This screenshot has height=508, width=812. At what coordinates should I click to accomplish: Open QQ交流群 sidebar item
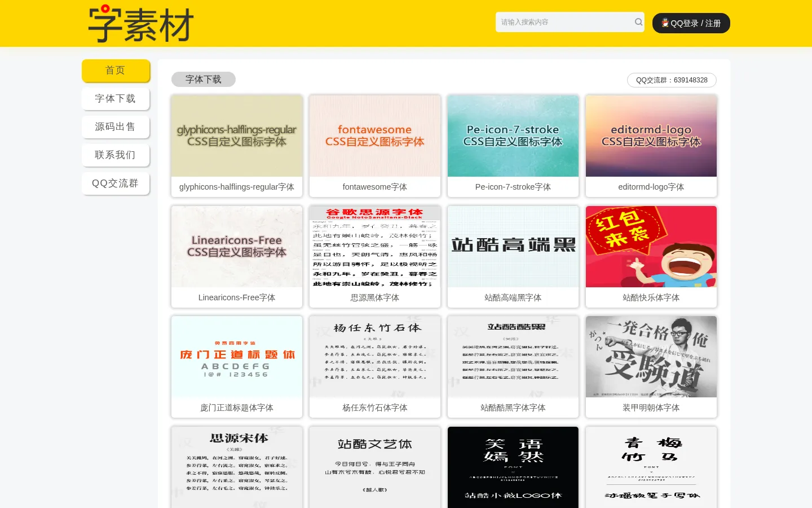tap(116, 183)
